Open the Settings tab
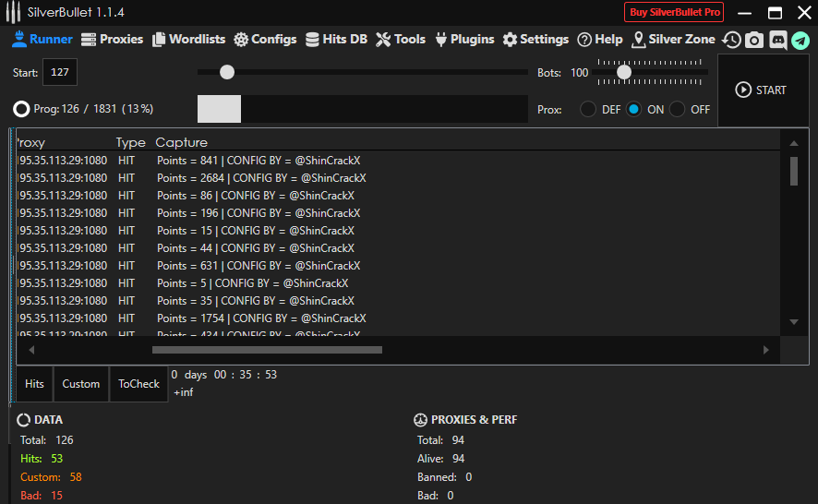The image size is (818, 504). (x=535, y=39)
